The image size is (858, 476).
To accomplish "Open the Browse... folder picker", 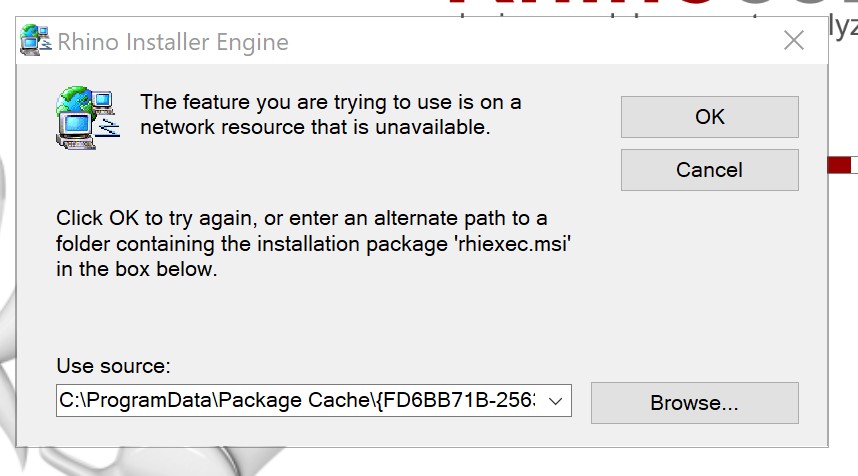I will point(694,403).
